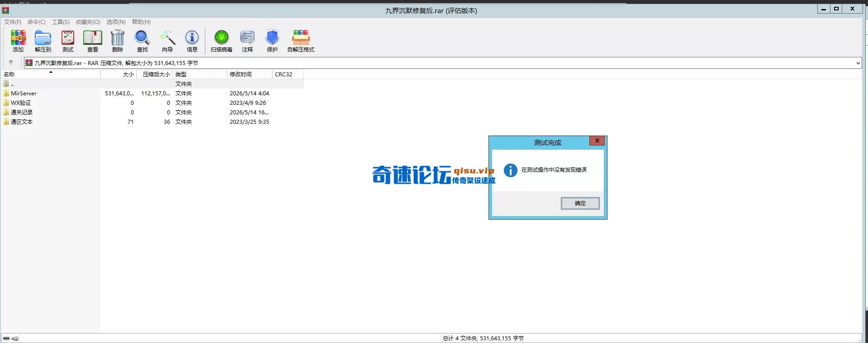Viewport: 868px width, 343px height.
Task: Select the WX验证 folder name
Action: point(21,103)
